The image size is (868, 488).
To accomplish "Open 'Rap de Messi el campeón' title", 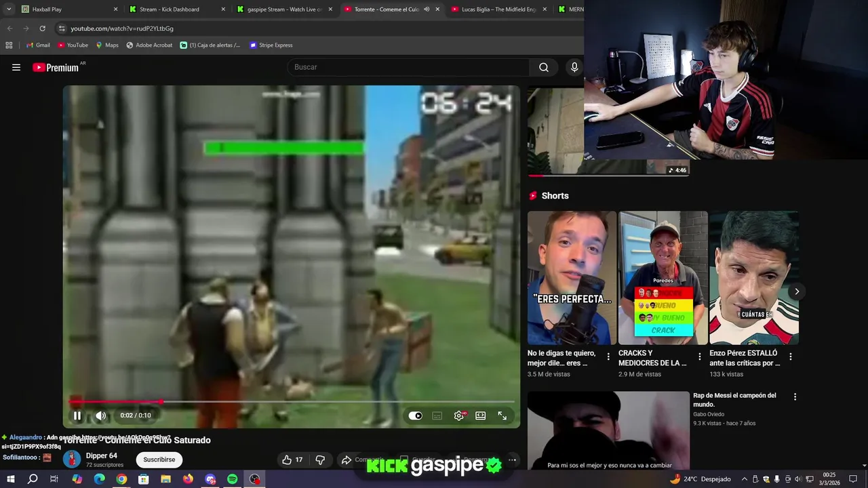I will (734, 400).
